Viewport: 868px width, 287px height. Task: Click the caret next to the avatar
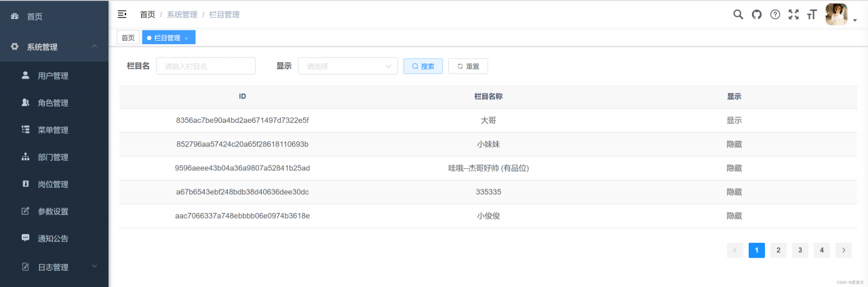(x=855, y=20)
